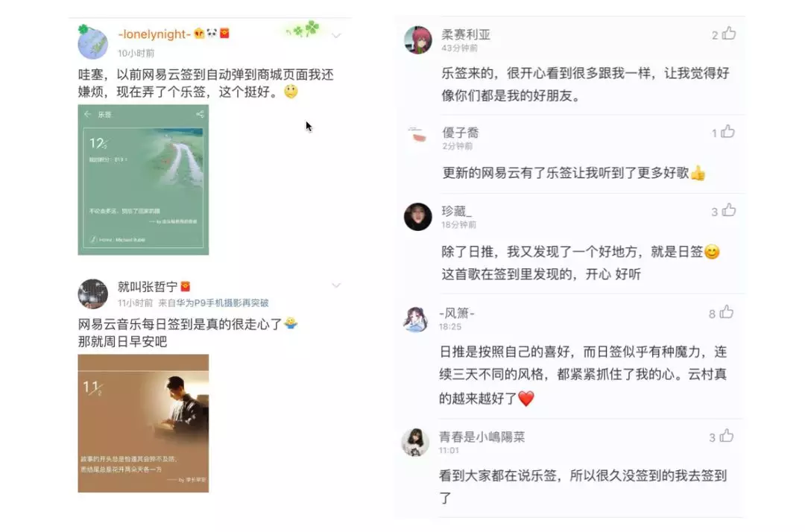
Task: Open the 就叫张哲宁 username
Action: pos(148,286)
